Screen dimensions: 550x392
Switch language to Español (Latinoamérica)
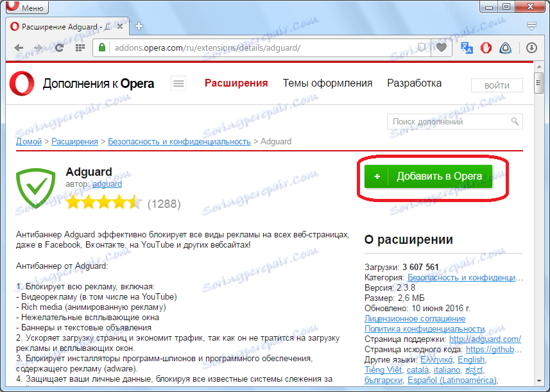click(x=452, y=380)
